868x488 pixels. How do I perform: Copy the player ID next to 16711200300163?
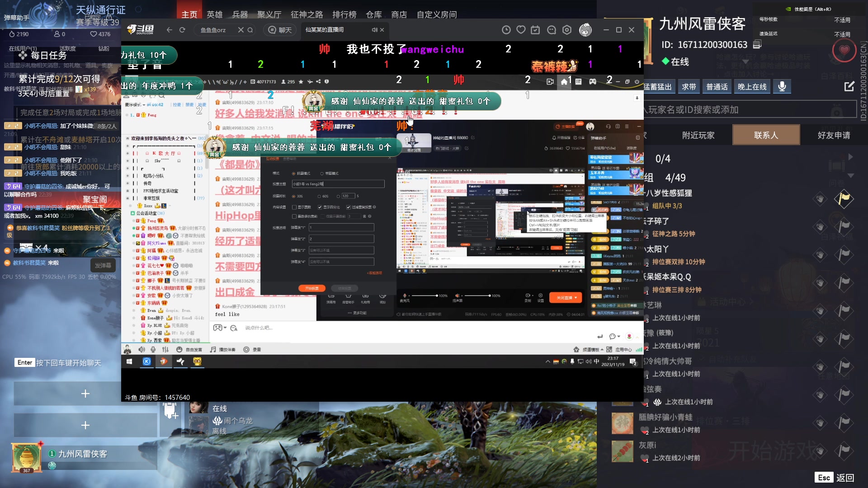pyautogui.click(x=757, y=44)
